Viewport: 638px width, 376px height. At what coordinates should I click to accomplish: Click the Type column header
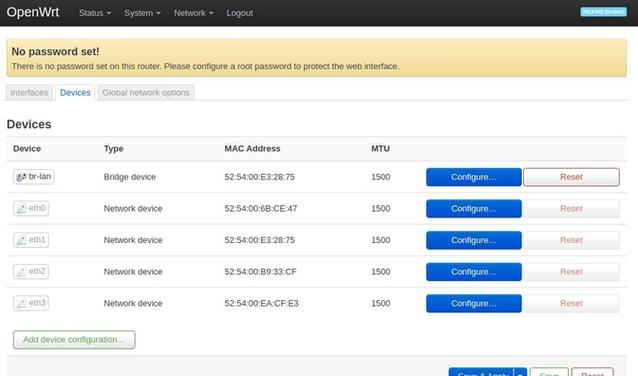click(x=114, y=149)
